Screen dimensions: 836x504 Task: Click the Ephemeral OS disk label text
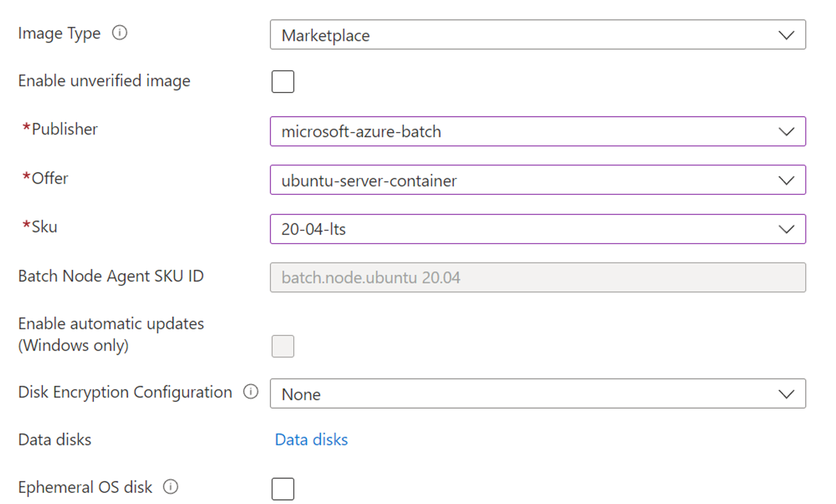tap(85, 488)
